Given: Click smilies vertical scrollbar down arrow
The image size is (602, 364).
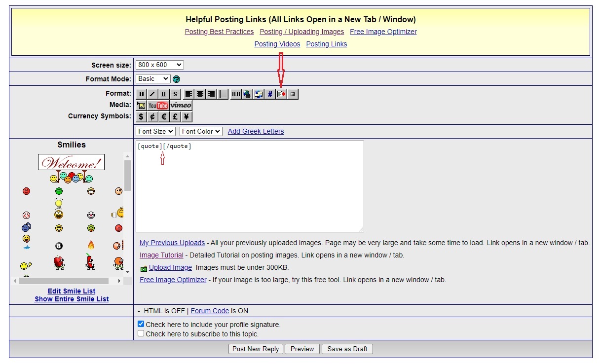Looking at the screenshot, I should click(x=127, y=272).
